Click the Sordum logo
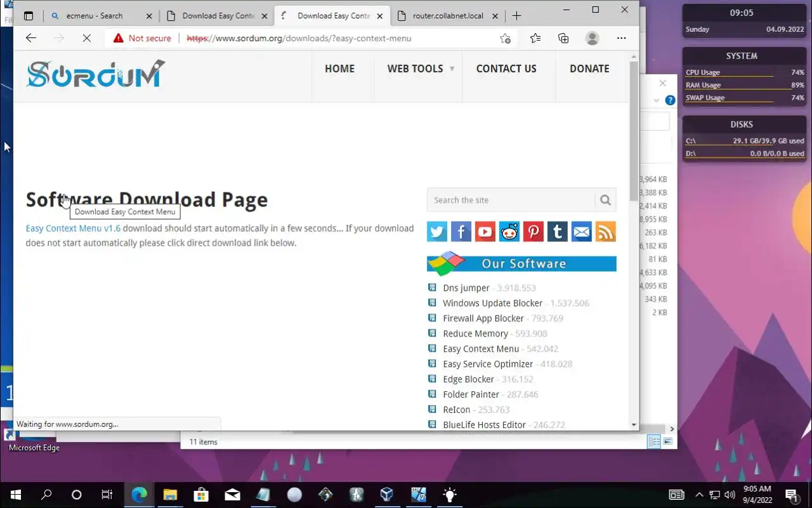 [96, 74]
